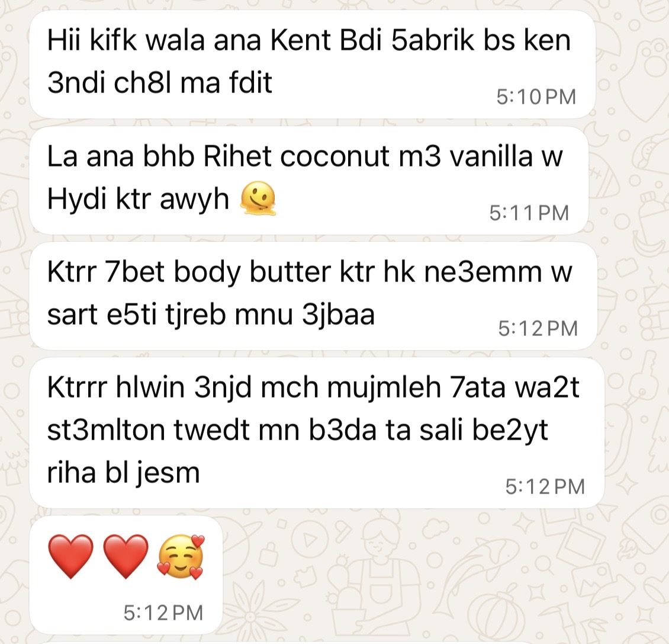Click the 5:10 PM timestamp
This screenshot has width=669, height=644.
(536, 97)
